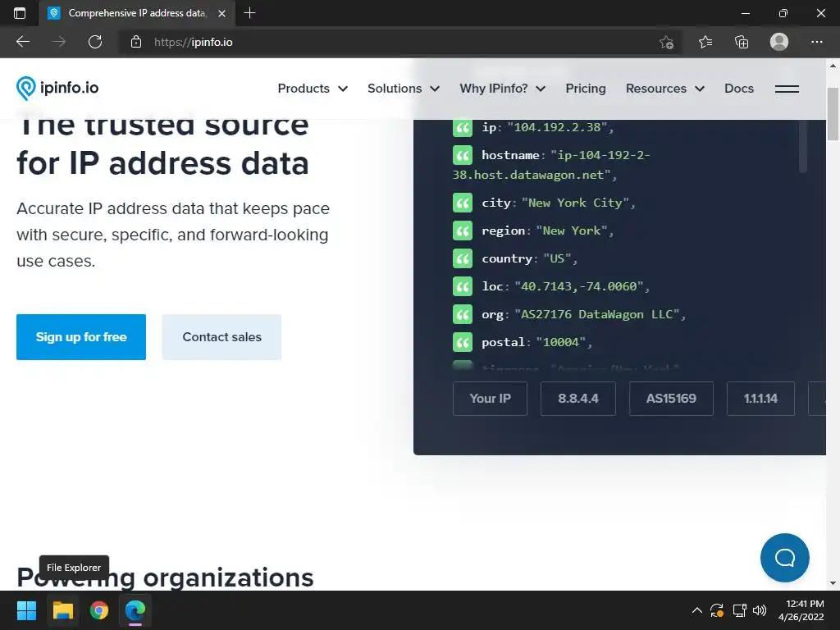Open the chat support bubble
The width and height of the screenshot is (840, 630).
tap(784, 558)
